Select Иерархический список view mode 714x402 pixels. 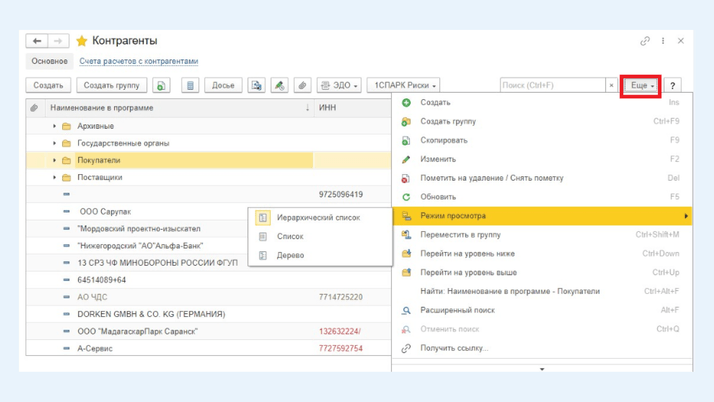(x=317, y=217)
